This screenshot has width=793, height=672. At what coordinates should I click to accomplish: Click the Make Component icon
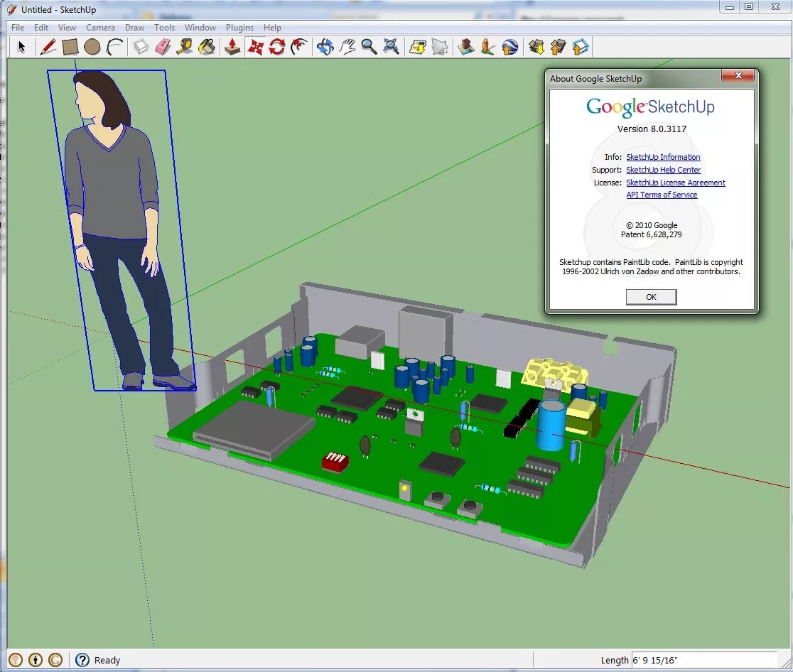click(x=141, y=47)
